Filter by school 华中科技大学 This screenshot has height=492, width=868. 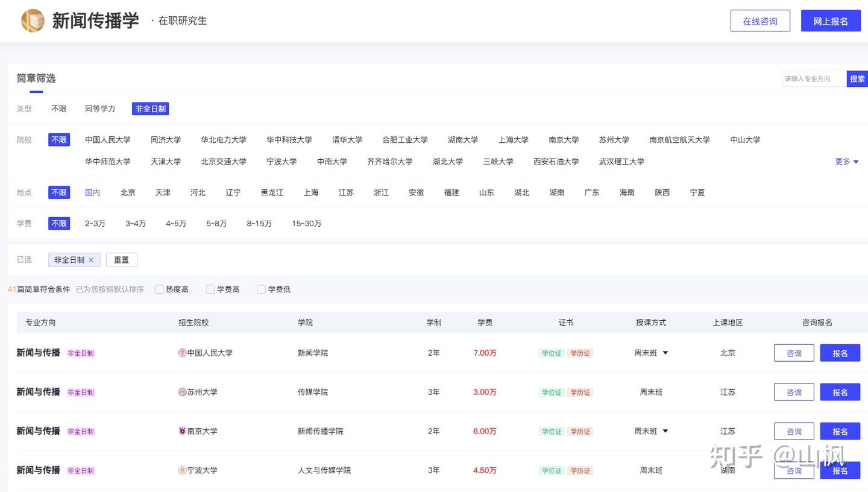point(289,140)
